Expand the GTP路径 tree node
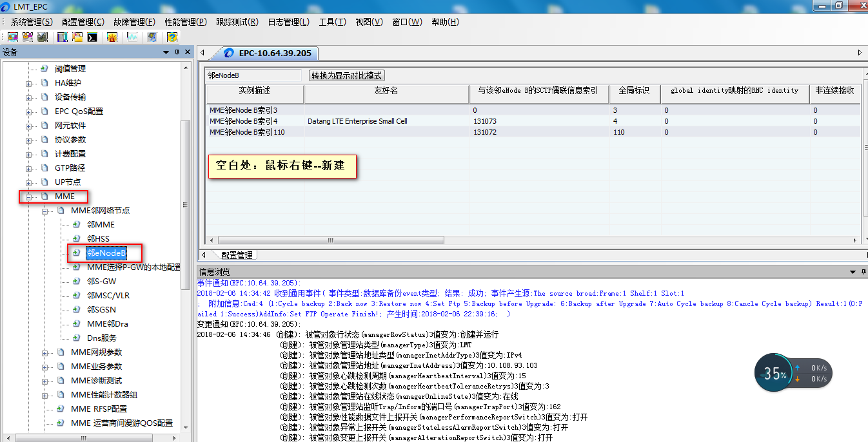This screenshot has height=442, width=868. 29,168
